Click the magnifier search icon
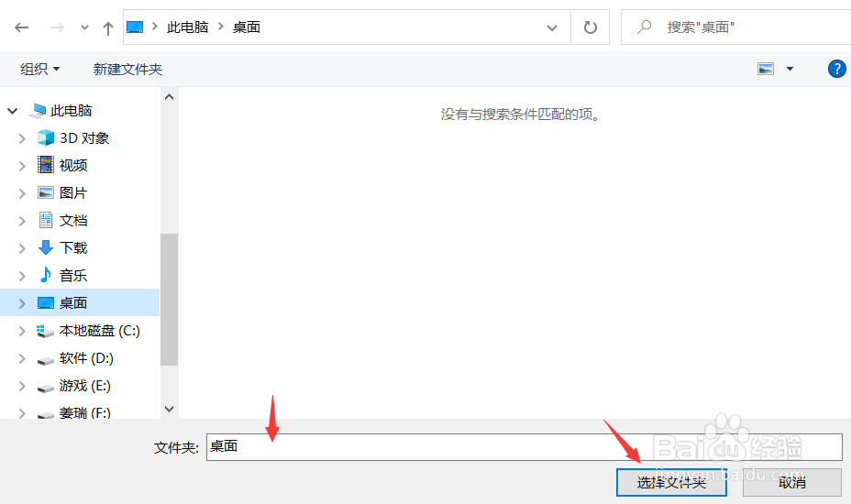The height and width of the screenshot is (504, 851). pyautogui.click(x=645, y=27)
